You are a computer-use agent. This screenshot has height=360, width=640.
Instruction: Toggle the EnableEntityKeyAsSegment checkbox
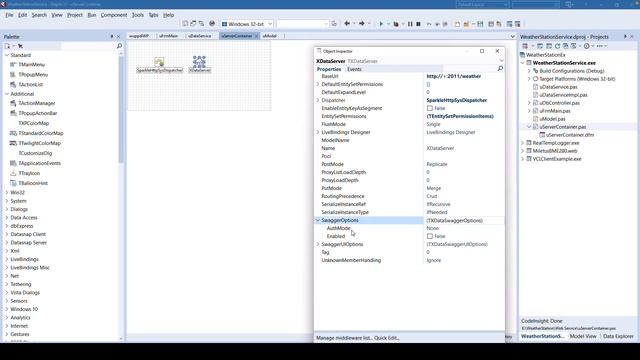click(x=430, y=108)
